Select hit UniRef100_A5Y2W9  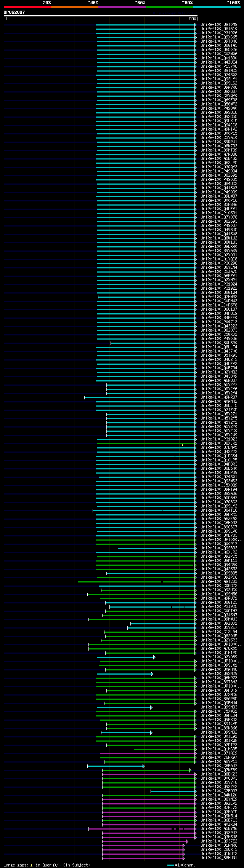(x=219, y=435)
